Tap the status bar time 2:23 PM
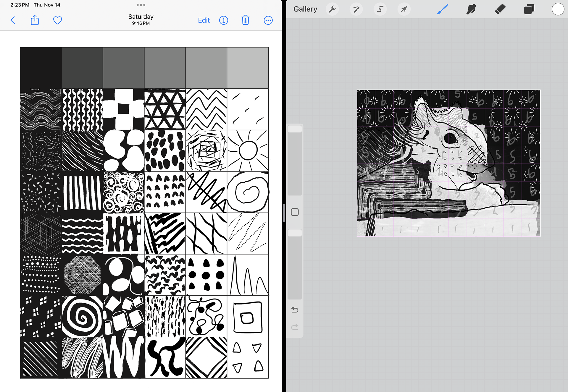 pyautogui.click(x=20, y=5)
